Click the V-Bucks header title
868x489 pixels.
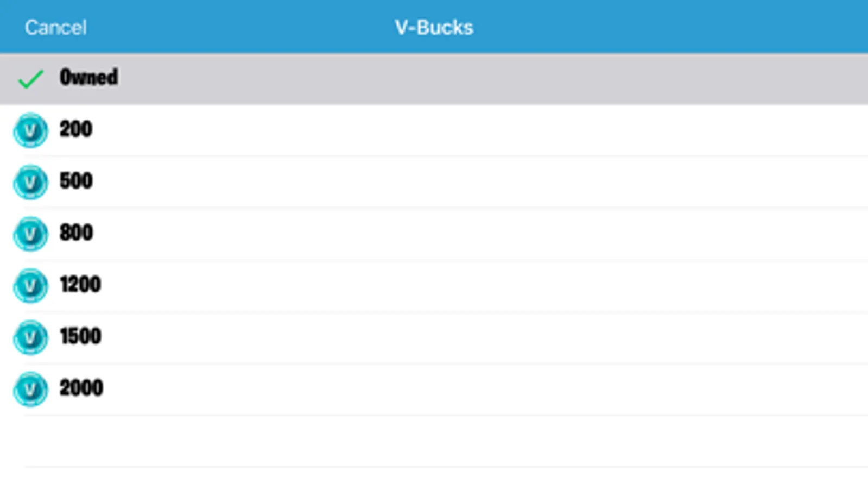[434, 27]
